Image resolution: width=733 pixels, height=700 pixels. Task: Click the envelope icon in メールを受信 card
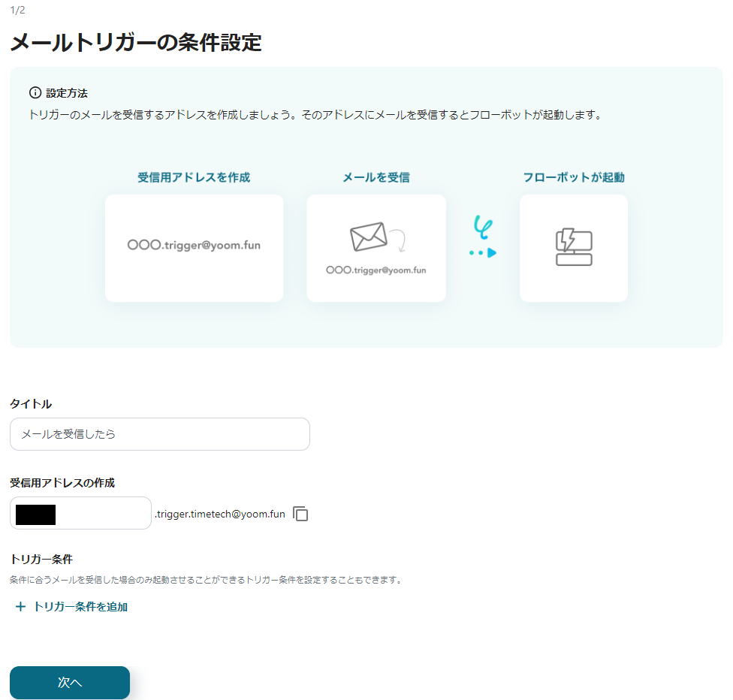tap(368, 237)
